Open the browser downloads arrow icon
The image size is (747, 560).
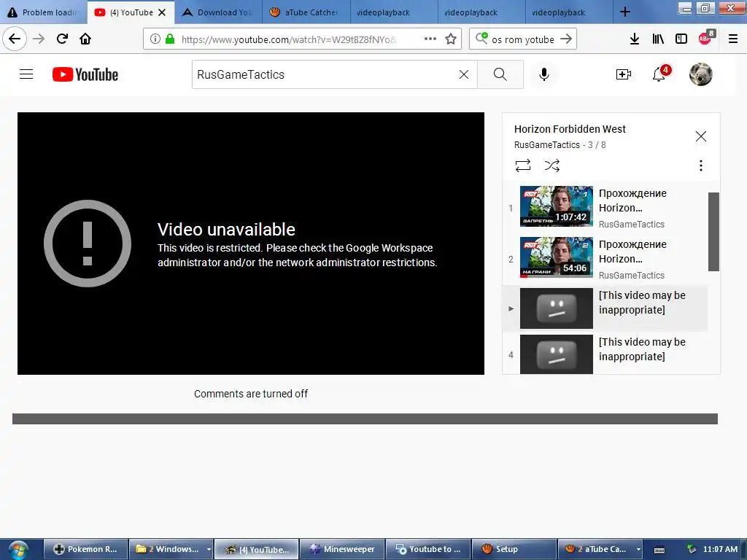pos(634,39)
